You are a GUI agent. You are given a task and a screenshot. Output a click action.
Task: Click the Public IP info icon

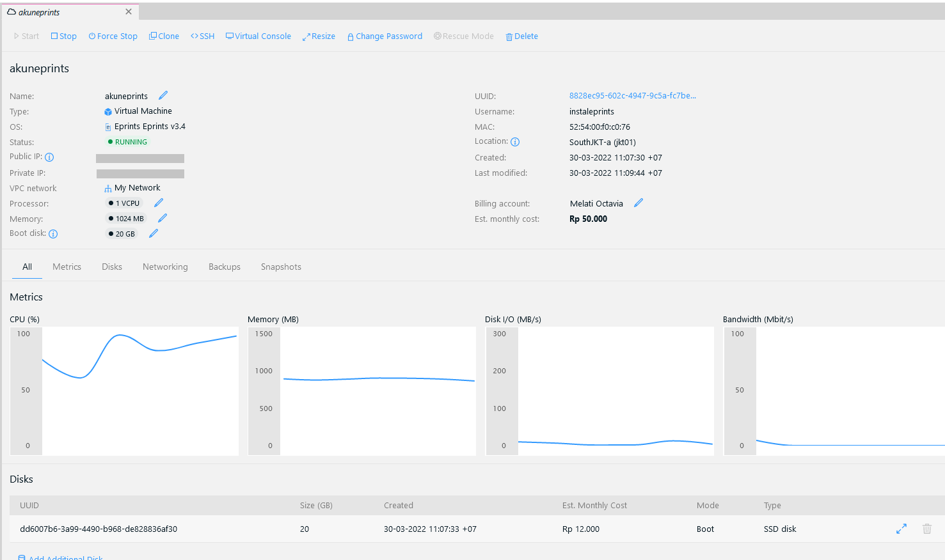[x=49, y=157]
